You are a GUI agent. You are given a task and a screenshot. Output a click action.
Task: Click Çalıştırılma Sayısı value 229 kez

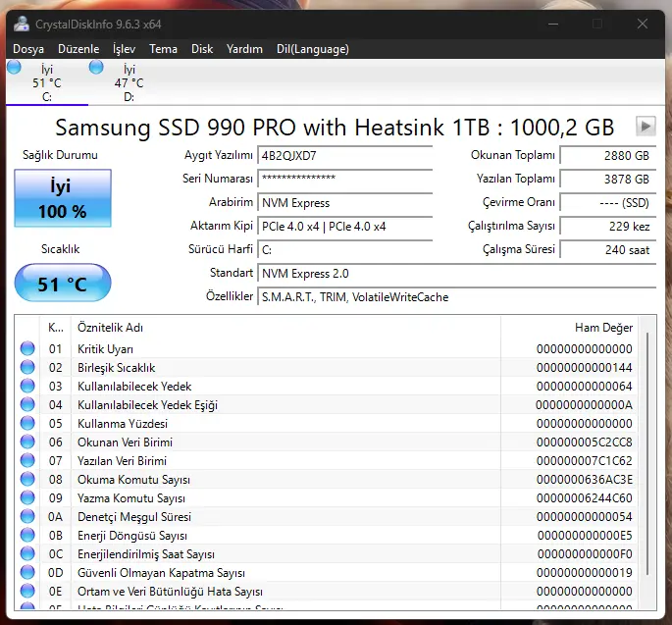[607, 227]
